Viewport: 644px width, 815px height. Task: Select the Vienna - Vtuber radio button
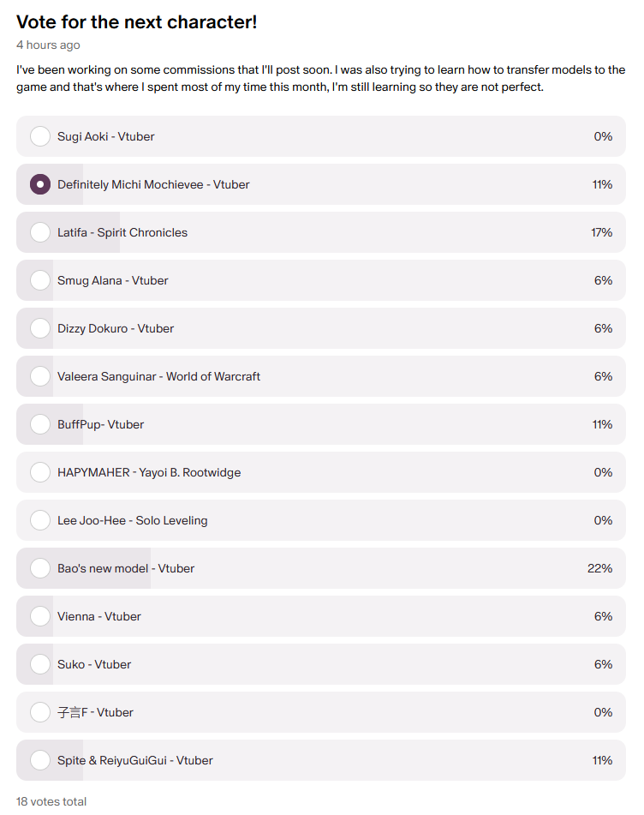(x=40, y=616)
